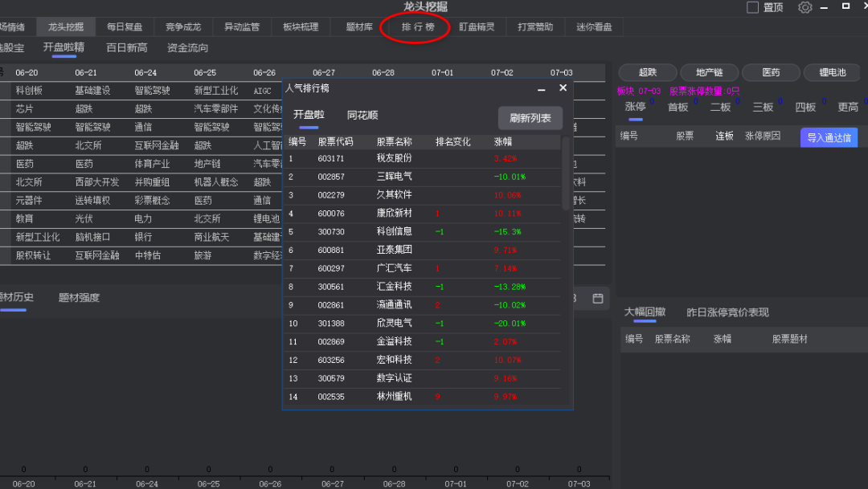This screenshot has width=868, height=489.
Task: Open the settings gear icon
Action: pos(805,7)
